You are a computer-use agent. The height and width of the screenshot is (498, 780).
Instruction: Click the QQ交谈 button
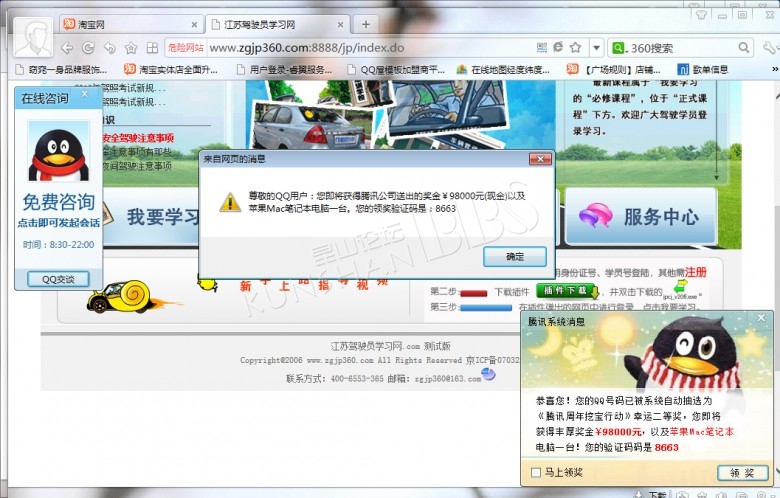pyautogui.click(x=58, y=279)
